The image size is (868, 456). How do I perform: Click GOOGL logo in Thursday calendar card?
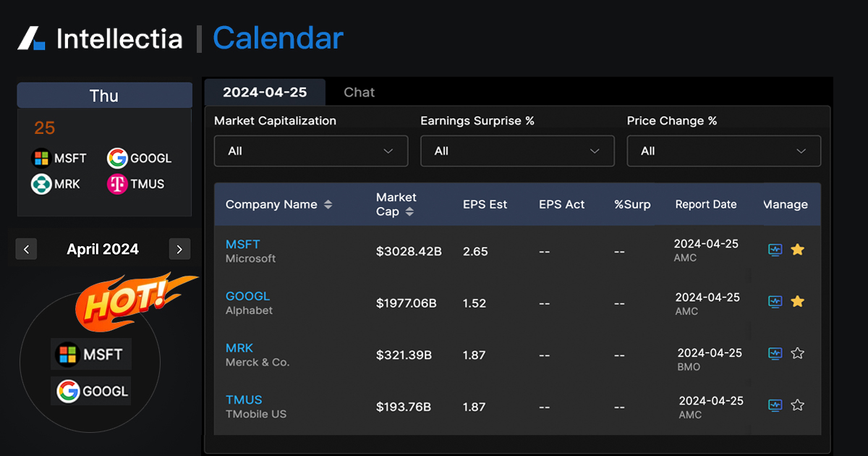coord(117,158)
